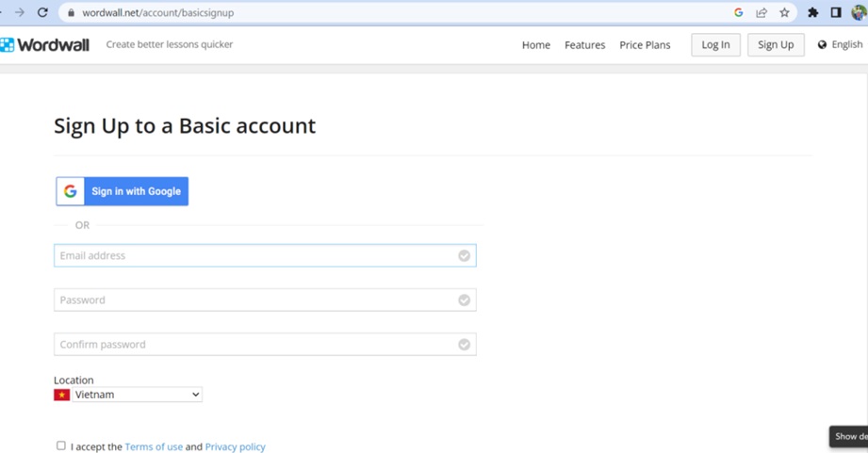Open the Chrome profile avatar
This screenshot has height=453, width=868.
[x=860, y=12]
